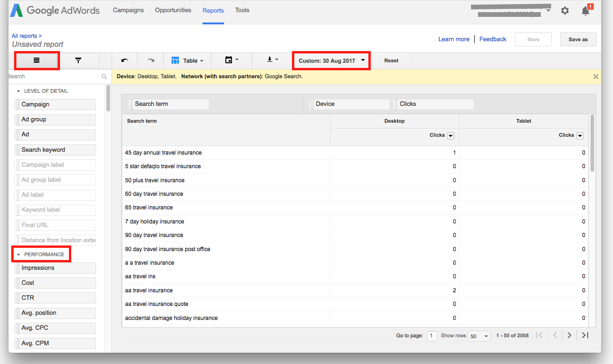Follow the All reports breadcrumb link
The height and width of the screenshot is (364, 613).
click(x=27, y=36)
